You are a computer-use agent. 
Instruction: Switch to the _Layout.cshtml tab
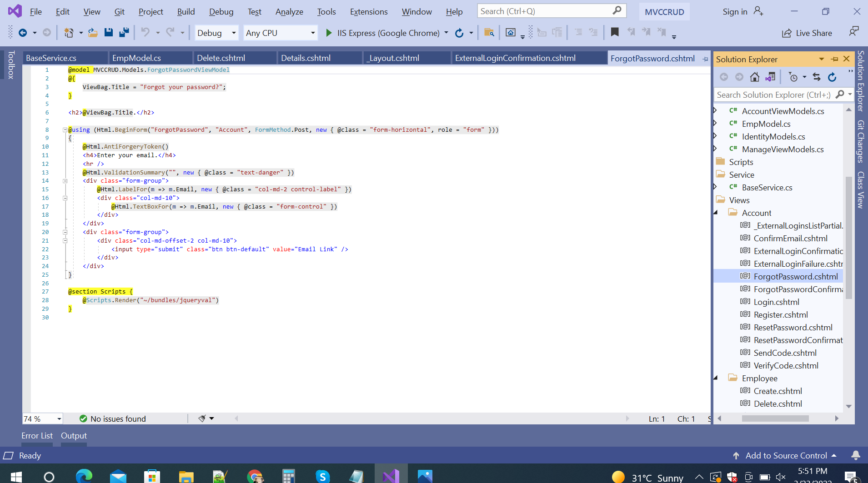coord(394,58)
